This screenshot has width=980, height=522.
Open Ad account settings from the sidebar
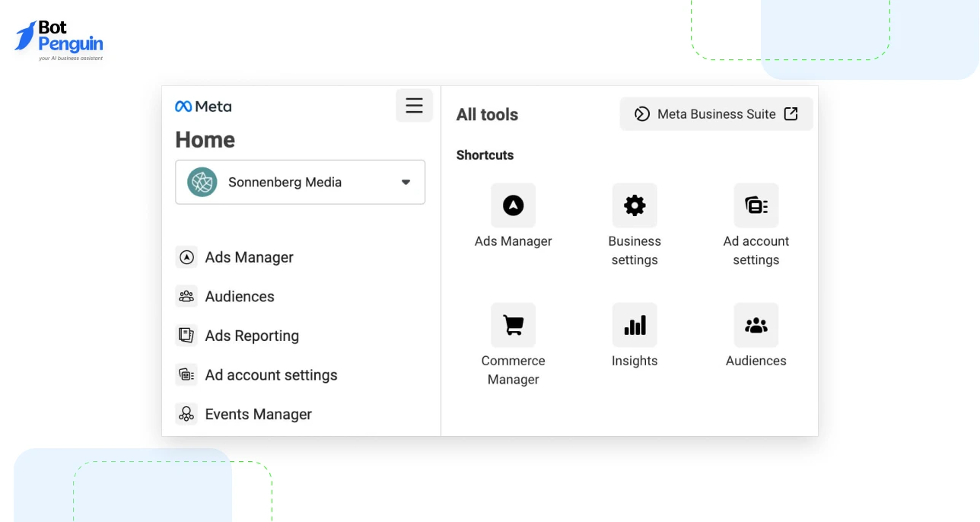[x=271, y=374]
